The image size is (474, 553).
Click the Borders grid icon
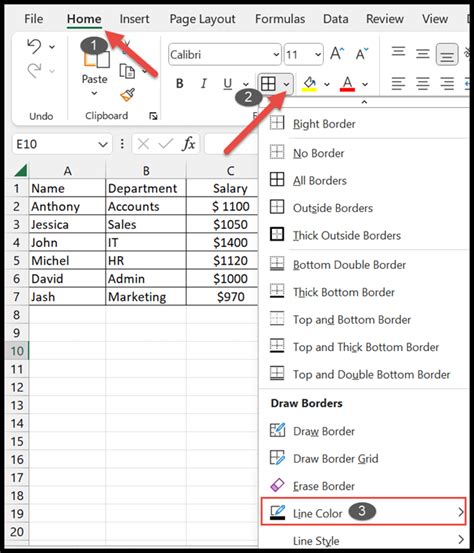point(268,84)
